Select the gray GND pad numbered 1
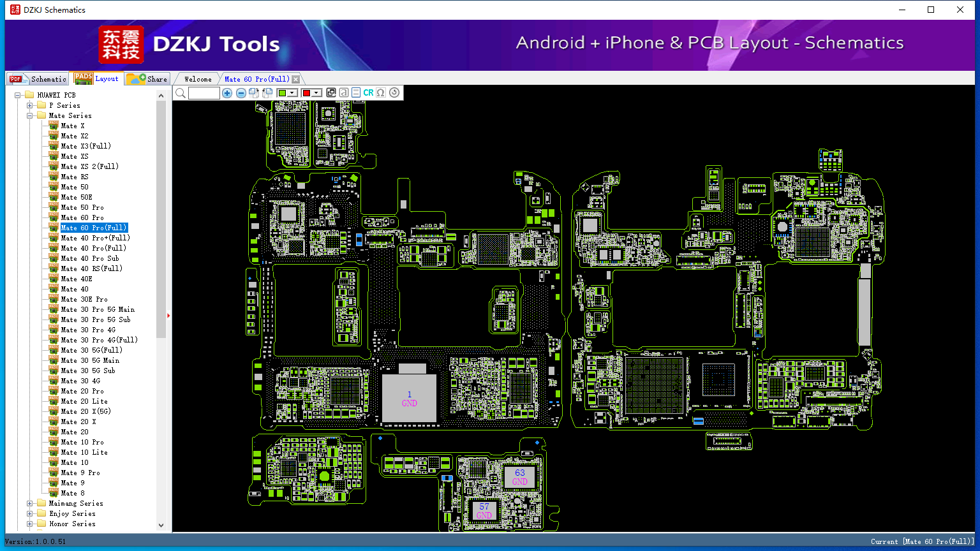 click(410, 399)
